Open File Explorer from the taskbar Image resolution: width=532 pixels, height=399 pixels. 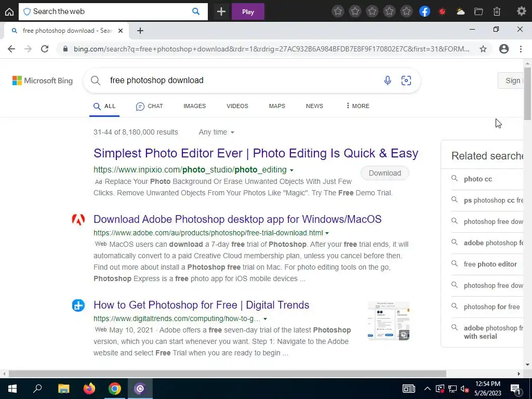pos(63,389)
